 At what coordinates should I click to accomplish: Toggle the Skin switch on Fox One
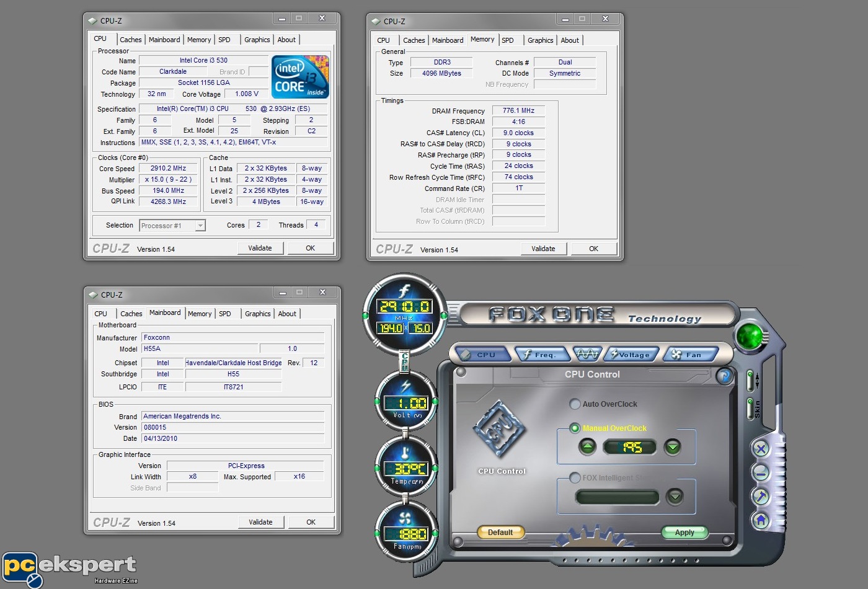(750, 409)
